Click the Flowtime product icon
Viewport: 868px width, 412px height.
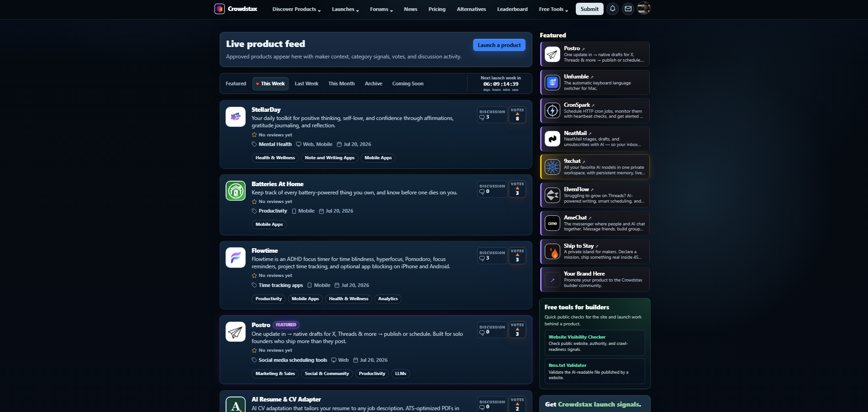click(236, 258)
